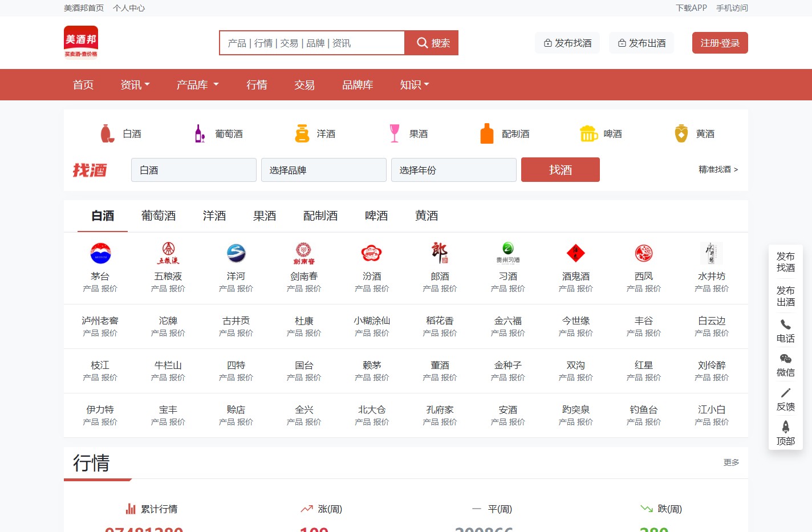Select the 啤酒 beer mug icon
The image size is (812, 532).
pyautogui.click(x=588, y=133)
